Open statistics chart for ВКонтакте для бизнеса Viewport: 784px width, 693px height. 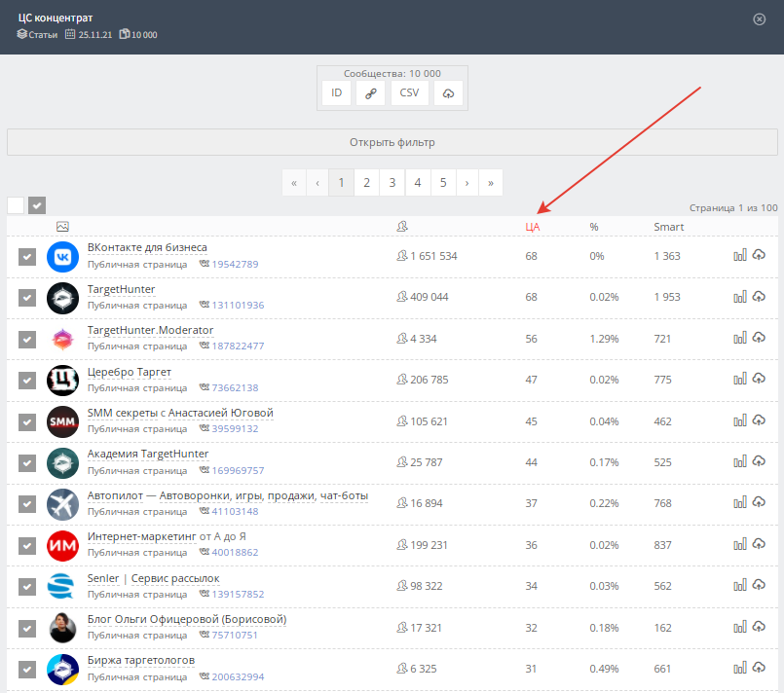[x=740, y=255]
